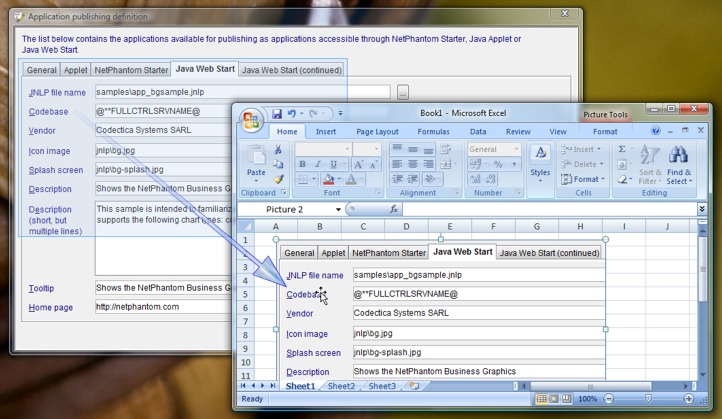Screen dimensions: 722x419
Task: Increase decimal places
Action: (476, 179)
